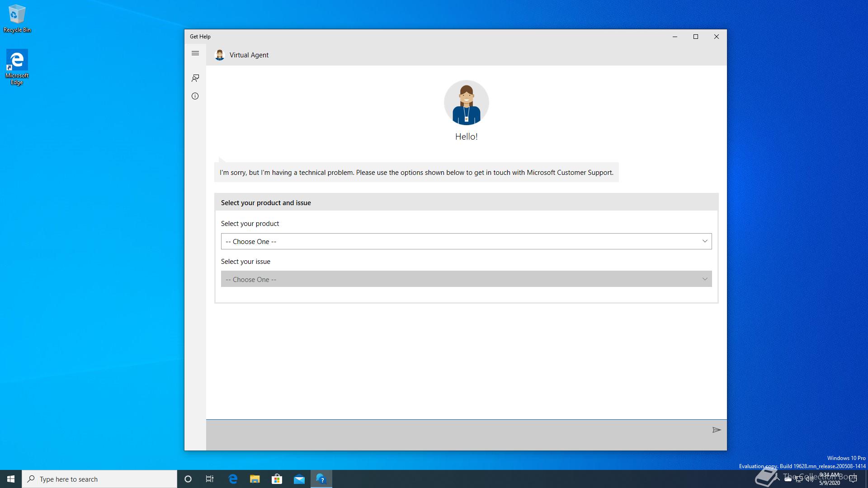Click the 'Virtual Agent' header label
Viewport: 868px width, 488px height.
[249, 55]
